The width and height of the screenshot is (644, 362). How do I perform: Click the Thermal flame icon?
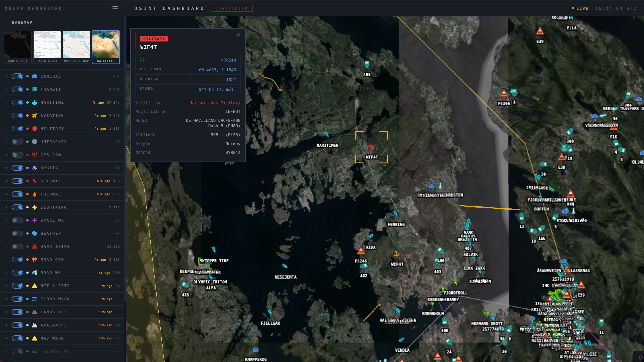point(35,194)
